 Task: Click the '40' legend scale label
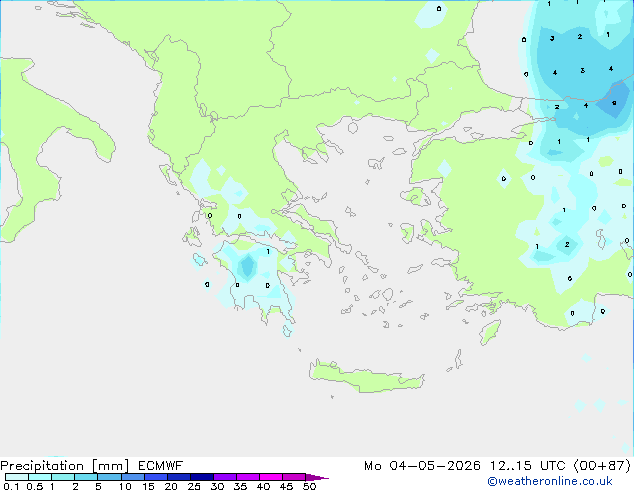coord(263,486)
